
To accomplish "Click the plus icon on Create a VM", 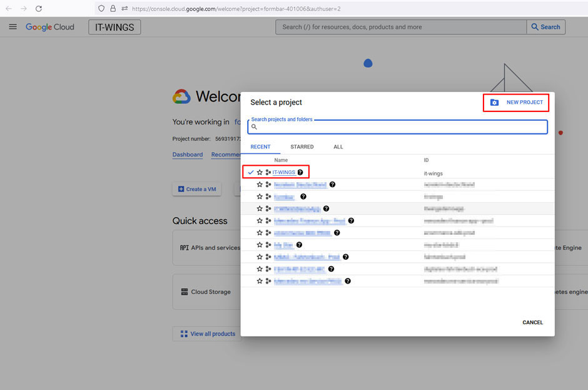I will [181, 189].
